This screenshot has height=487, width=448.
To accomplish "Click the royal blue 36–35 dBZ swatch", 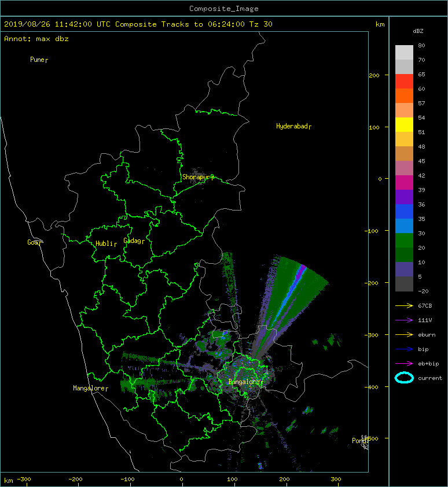I will pyautogui.click(x=404, y=211).
